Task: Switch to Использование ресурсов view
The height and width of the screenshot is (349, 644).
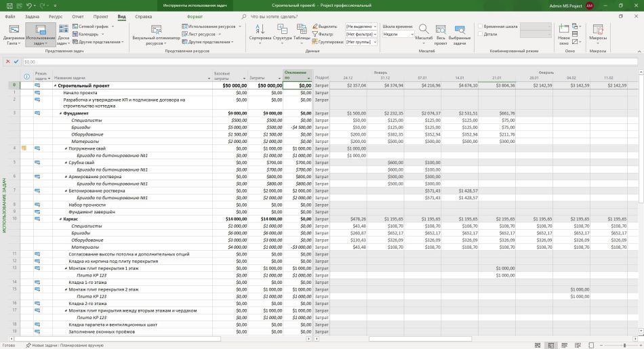Action: coord(212,26)
